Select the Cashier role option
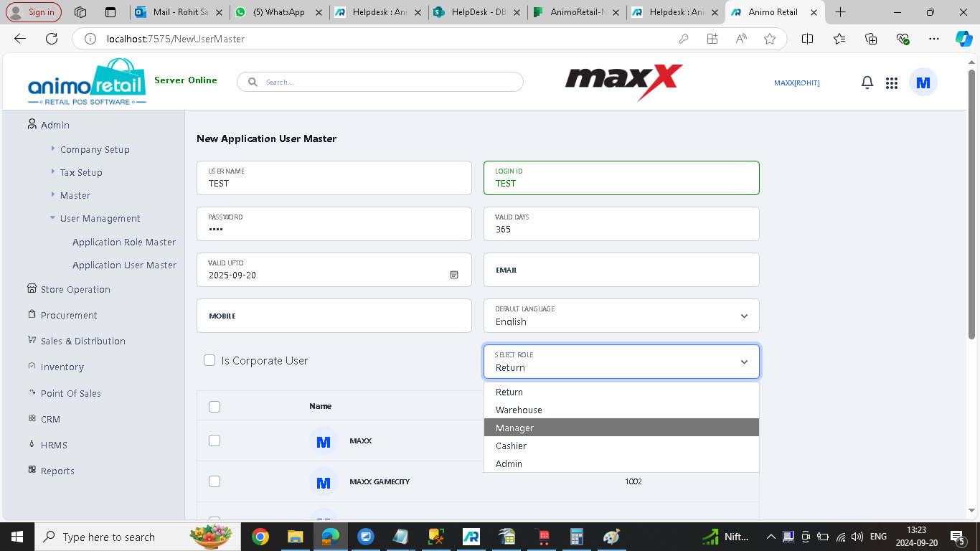Screen dimensions: 980x551 pos(621,446)
